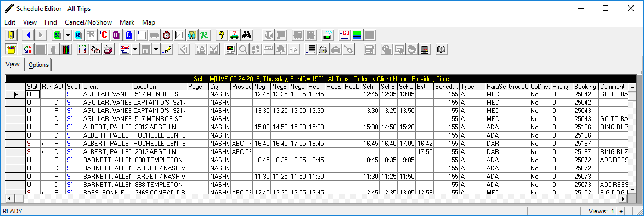Open the View menu in menu bar
644x216 pixels.
click(x=30, y=22)
